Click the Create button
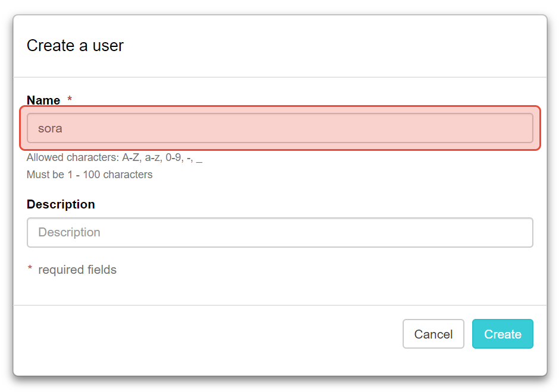The image size is (559, 392). pos(503,334)
